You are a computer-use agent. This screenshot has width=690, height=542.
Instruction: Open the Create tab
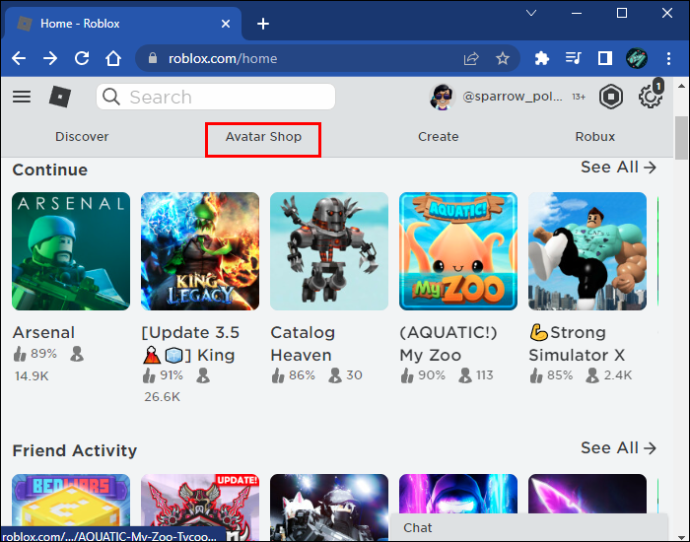point(438,137)
